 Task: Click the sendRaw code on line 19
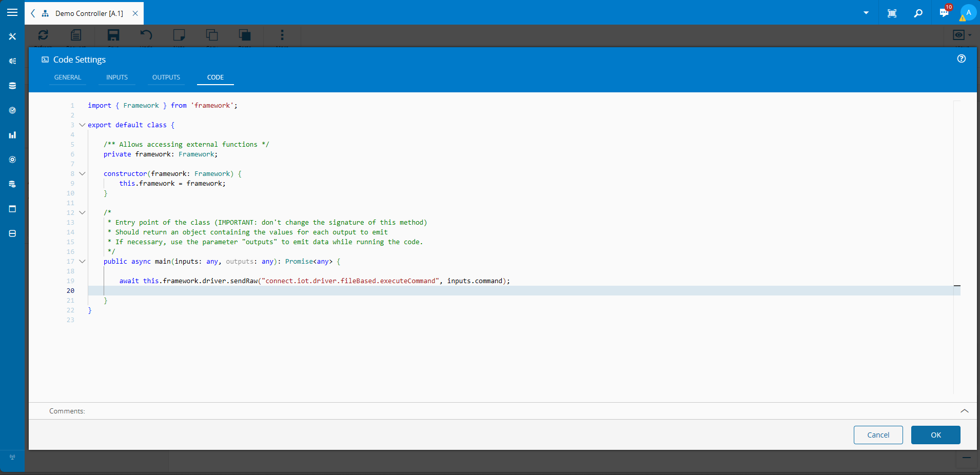click(x=315, y=281)
